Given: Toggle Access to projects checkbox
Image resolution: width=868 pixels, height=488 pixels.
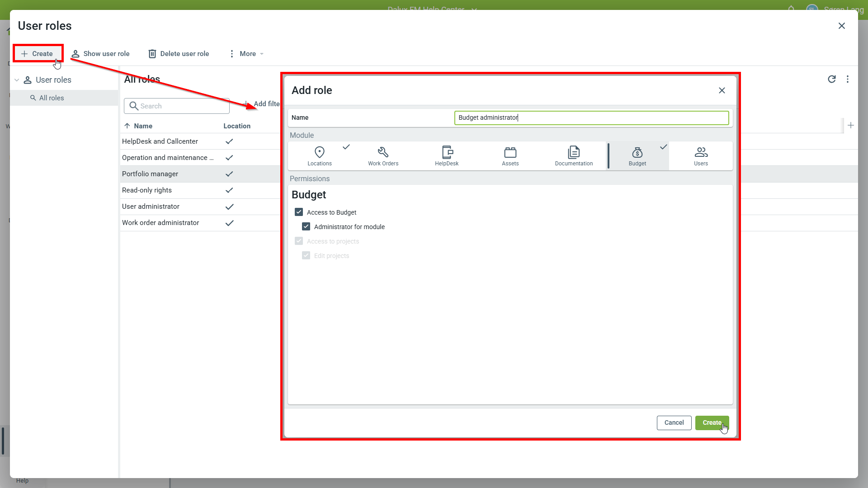Looking at the screenshot, I should [x=299, y=241].
